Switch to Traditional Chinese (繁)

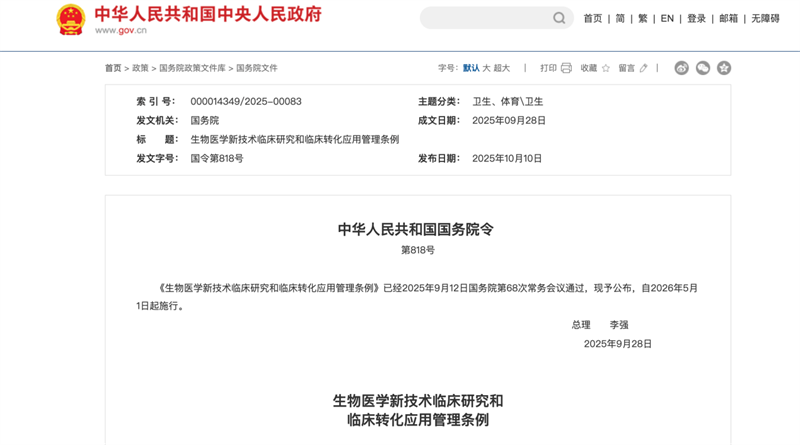pos(643,18)
